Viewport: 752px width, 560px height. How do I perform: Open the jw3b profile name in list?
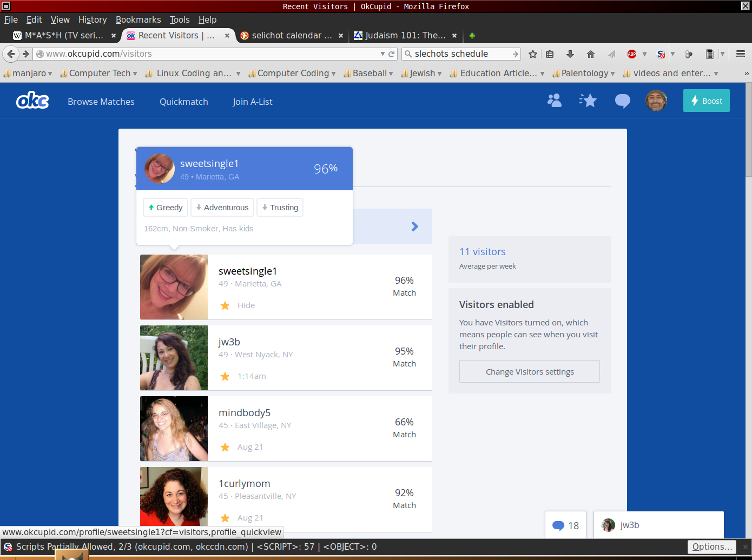coord(229,342)
